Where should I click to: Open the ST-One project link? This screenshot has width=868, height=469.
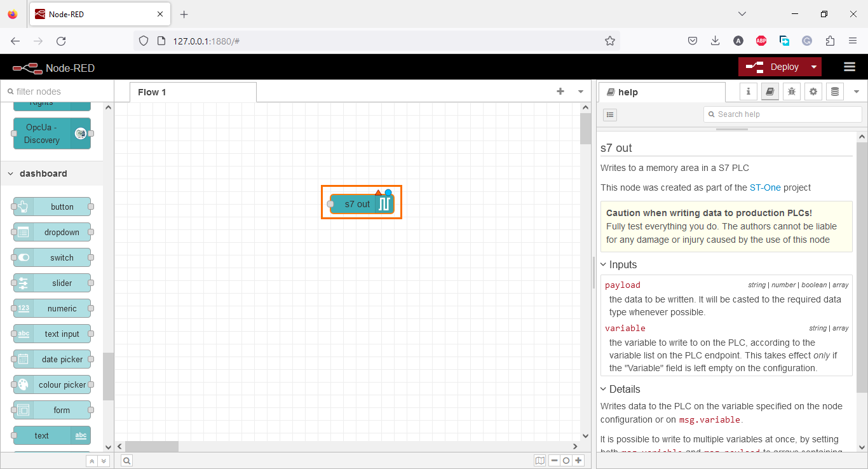[765, 187]
